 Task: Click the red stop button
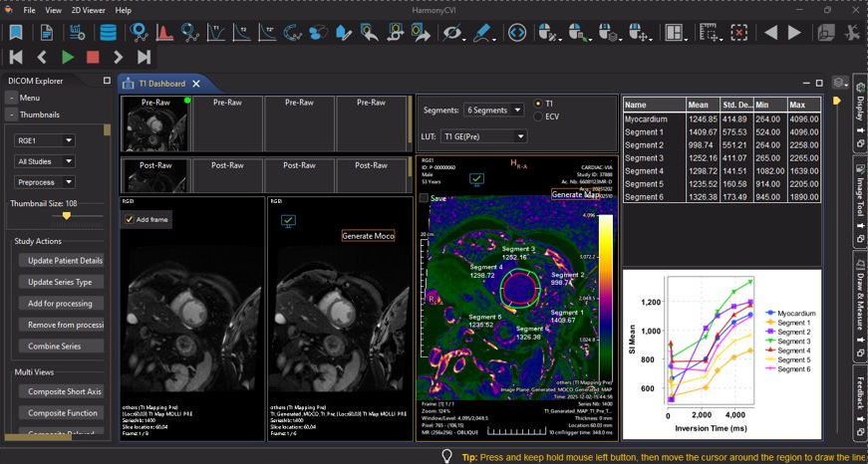click(93, 58)
